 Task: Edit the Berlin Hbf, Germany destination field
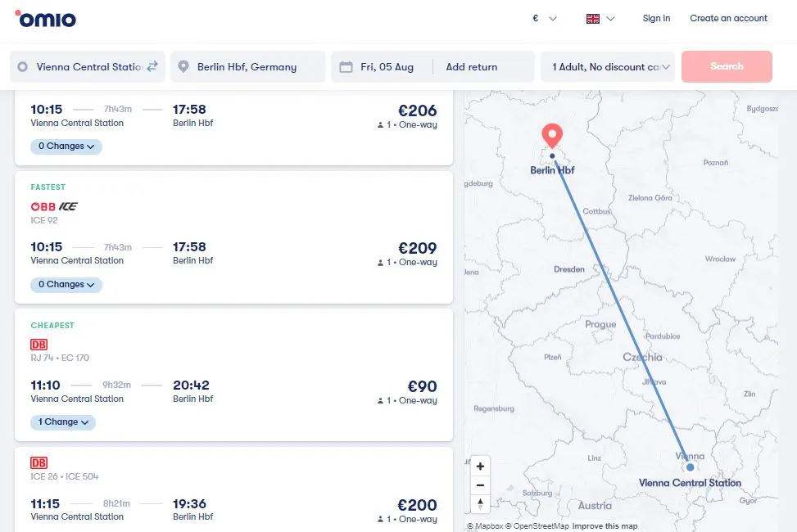248,67
